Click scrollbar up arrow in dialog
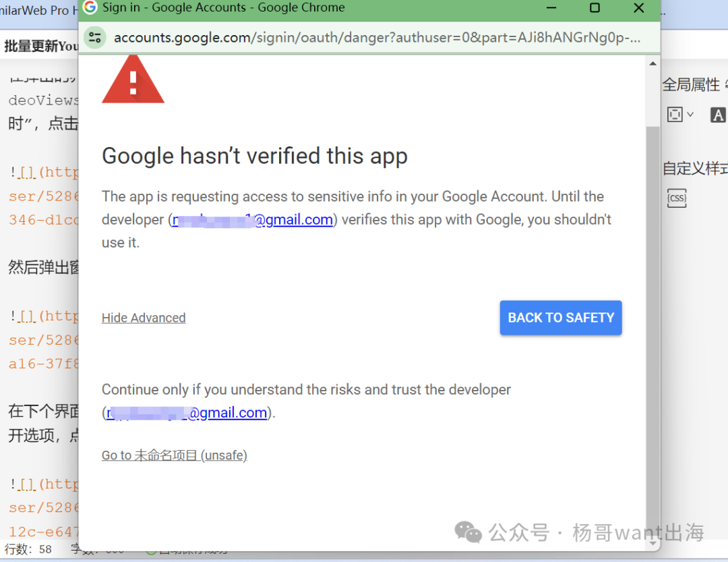Screen dimensions: 728x562 click(653, 63)
